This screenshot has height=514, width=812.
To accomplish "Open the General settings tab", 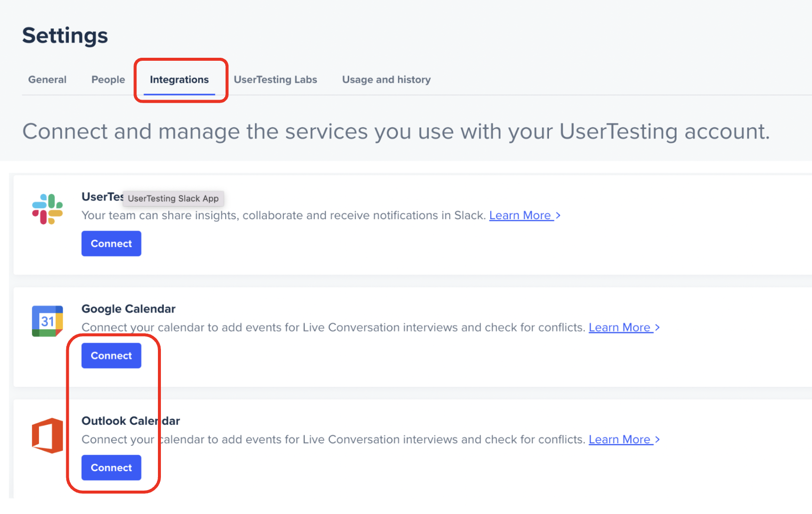I will click(47, 80).
